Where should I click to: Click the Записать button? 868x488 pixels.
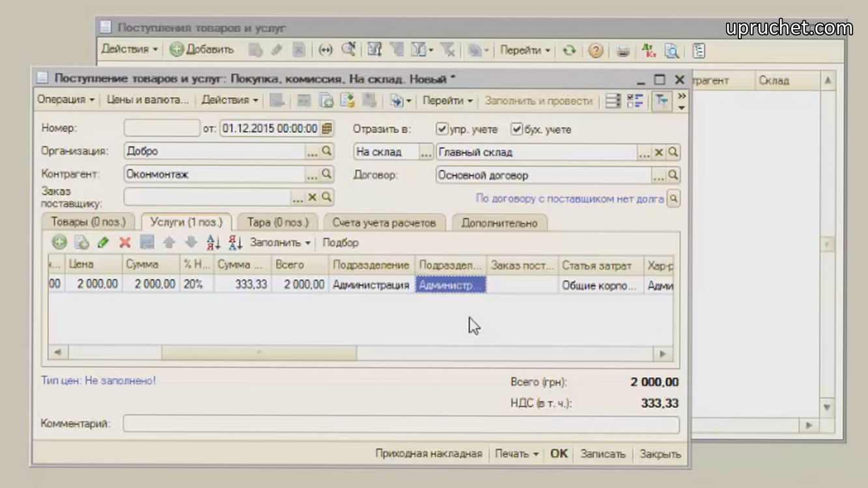(x=602, y=454)
